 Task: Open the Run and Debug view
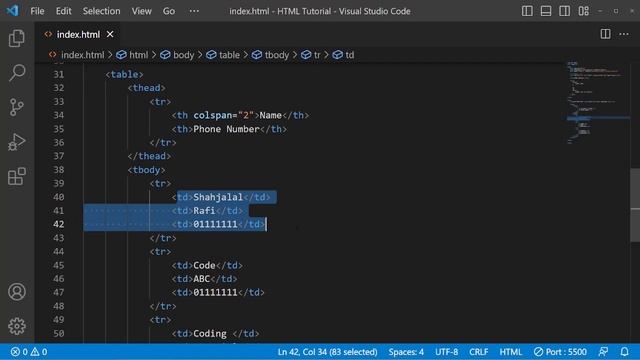17,142
